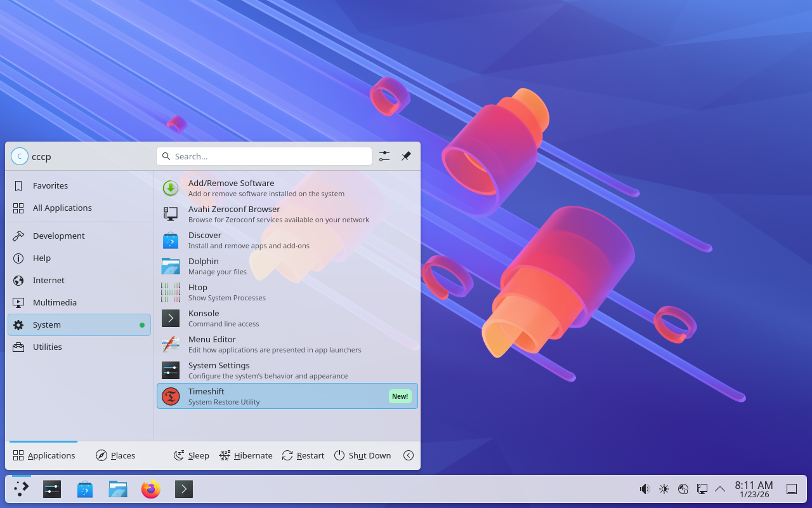Expand more session options arrow beside Shut Down
Viewport: 812px width, 508px height.
(x=409, y=455)
